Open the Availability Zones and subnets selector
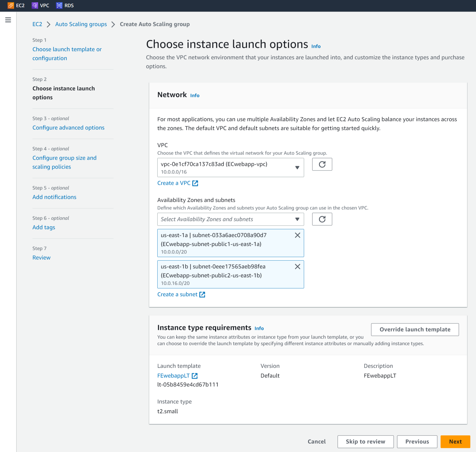This screenshot has height=452, width=476. [230, 219]
